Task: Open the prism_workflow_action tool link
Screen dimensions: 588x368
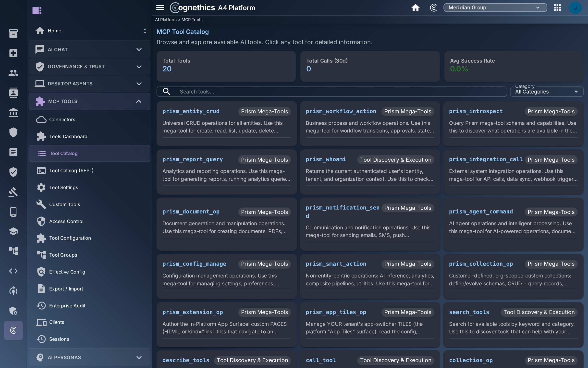Action: [341, 111]
